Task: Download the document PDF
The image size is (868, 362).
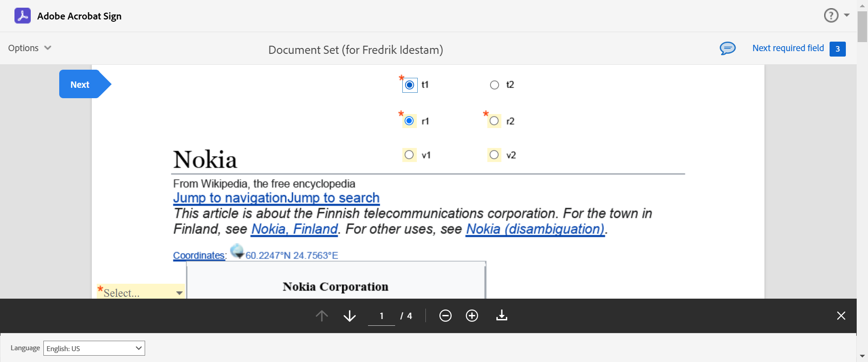Action: click(x=502, y=315)
